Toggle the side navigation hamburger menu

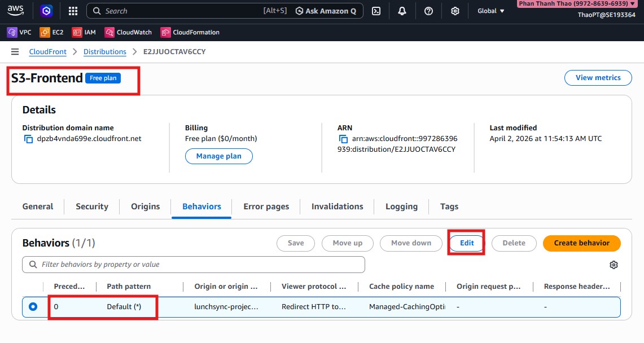tap(15, 51)
